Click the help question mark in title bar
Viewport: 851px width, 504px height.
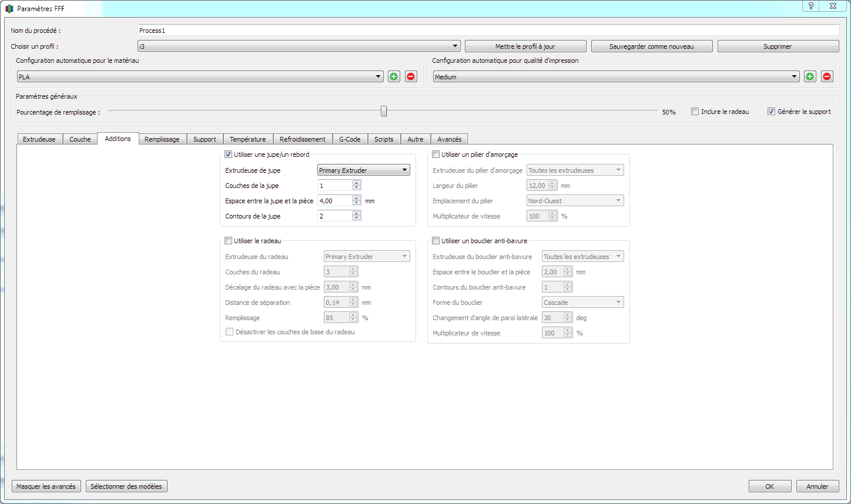(811, 6)
